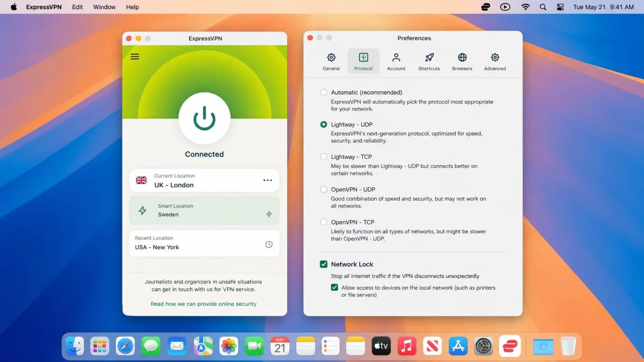
Task: Open Control Center in menu bar
Action: click(560, 7)
